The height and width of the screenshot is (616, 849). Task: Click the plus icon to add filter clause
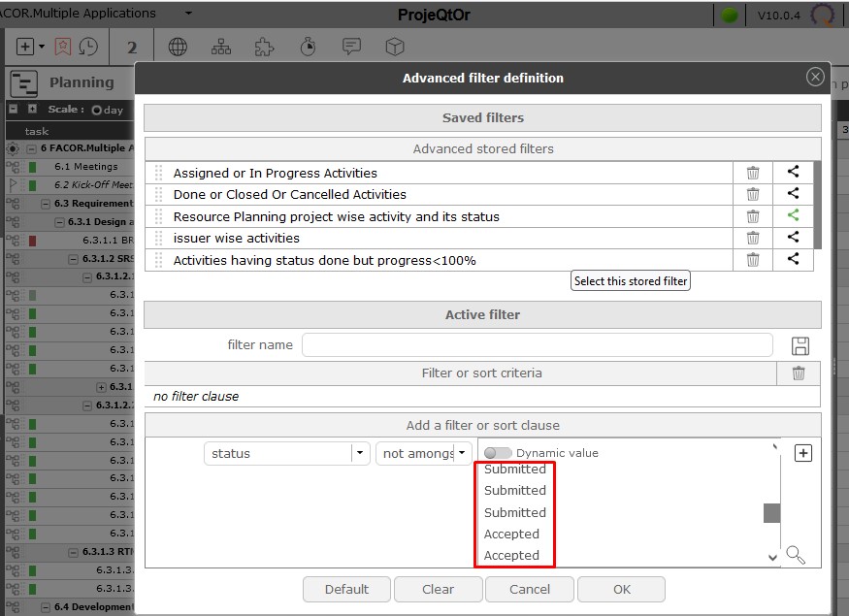(x=802, y=453)
